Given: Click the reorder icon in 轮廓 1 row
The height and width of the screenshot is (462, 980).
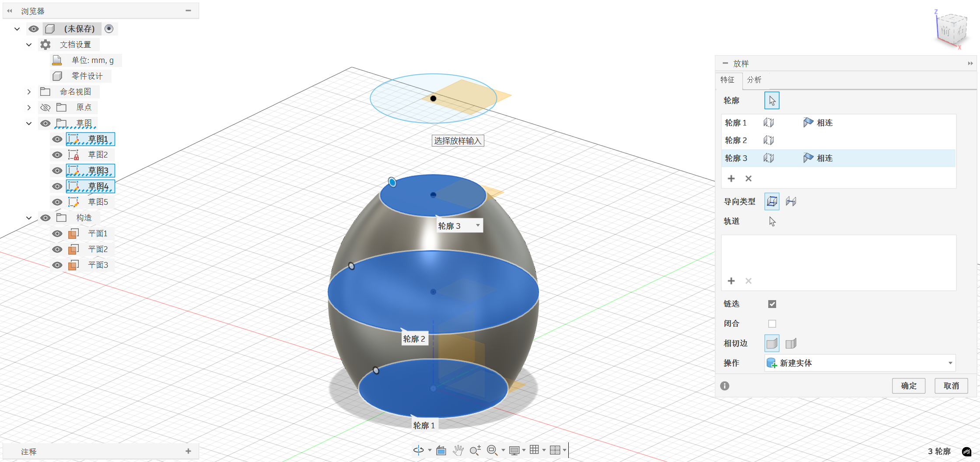Looking at the screenshot, I should pos(769,122).
